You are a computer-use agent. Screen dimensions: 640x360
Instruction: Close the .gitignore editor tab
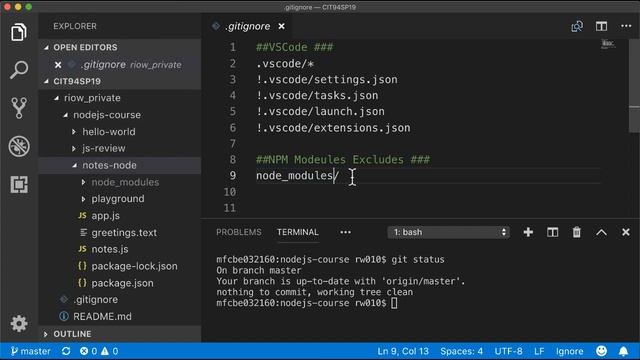click(x=282, y=27)
